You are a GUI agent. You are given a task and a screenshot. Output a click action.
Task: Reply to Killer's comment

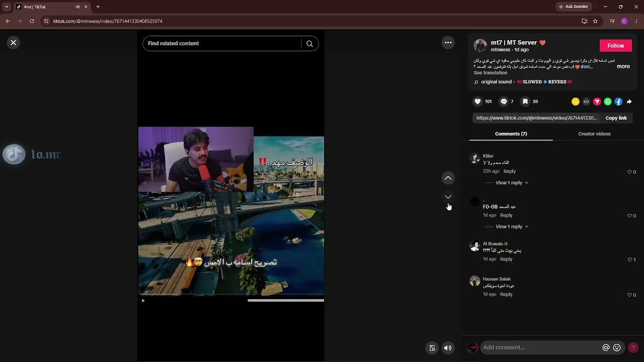[510, 171]
